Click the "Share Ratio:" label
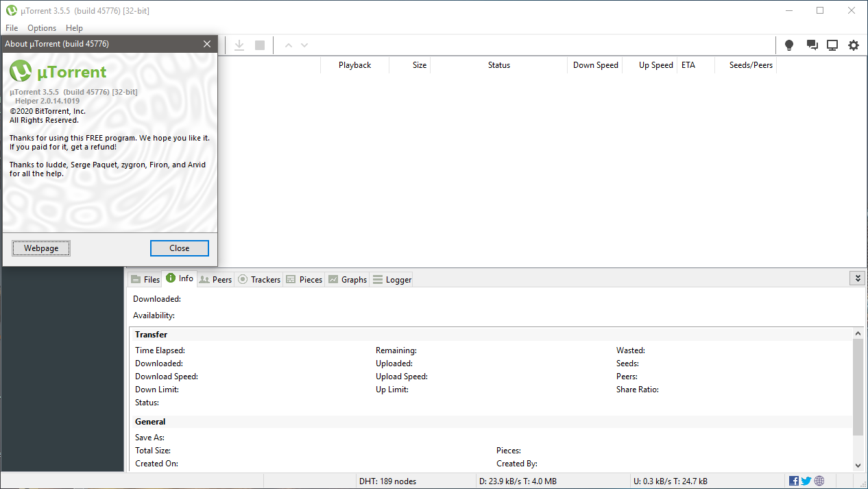This screenshot has width=868, height=489. pyautogui.click(x=638, y=390)
